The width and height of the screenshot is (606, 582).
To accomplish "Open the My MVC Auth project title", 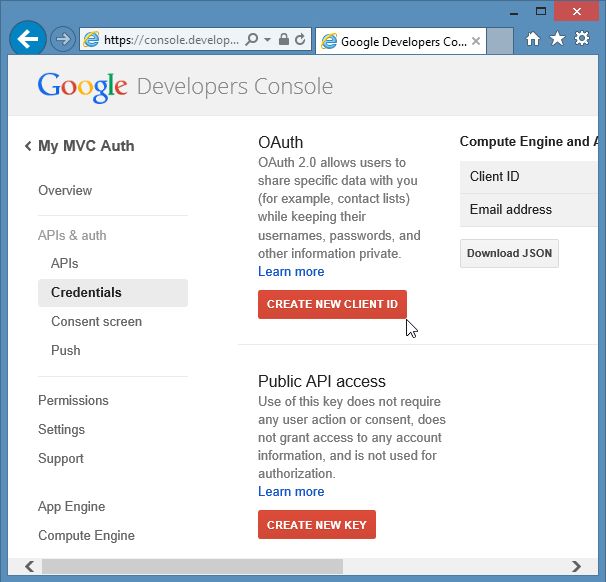I will 86,146.
